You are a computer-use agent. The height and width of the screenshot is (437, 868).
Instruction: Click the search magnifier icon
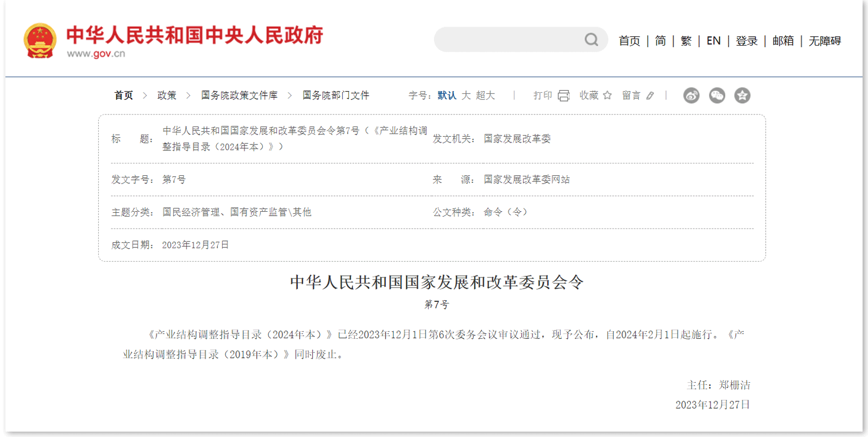pyautogui.click(x=592, y=40)
